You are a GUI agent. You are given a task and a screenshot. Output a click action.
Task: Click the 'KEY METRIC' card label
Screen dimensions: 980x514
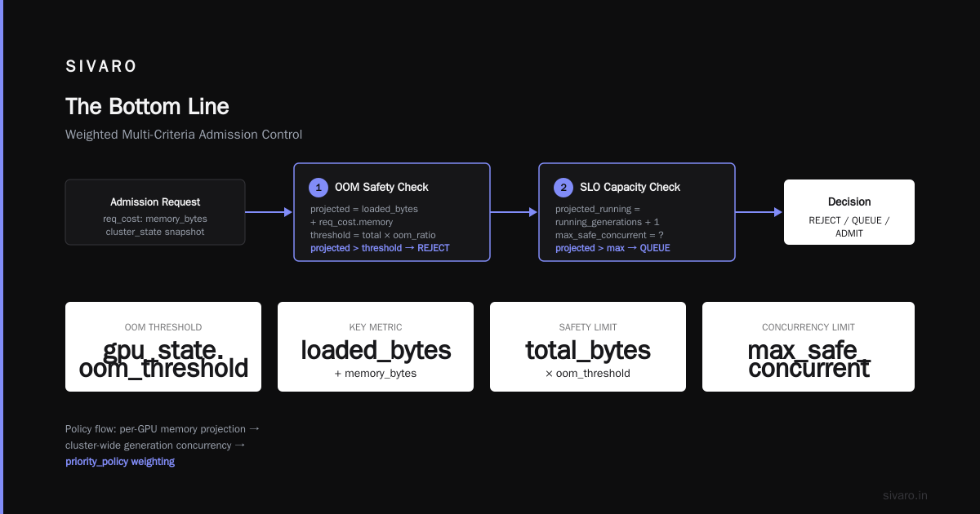[x=376, y=327]
